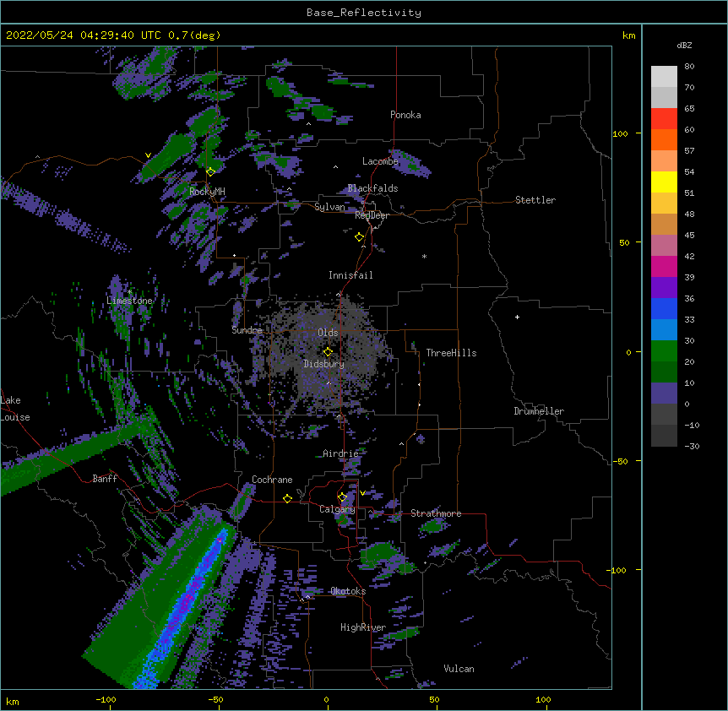The height and width of the screenshot is (711, 728).
Task: Click the Olds town label
Action: [x=328, y=333]
